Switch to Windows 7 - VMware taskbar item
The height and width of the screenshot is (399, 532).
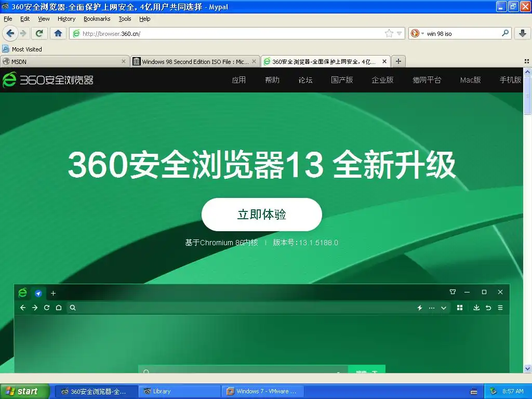pos(263,391)
